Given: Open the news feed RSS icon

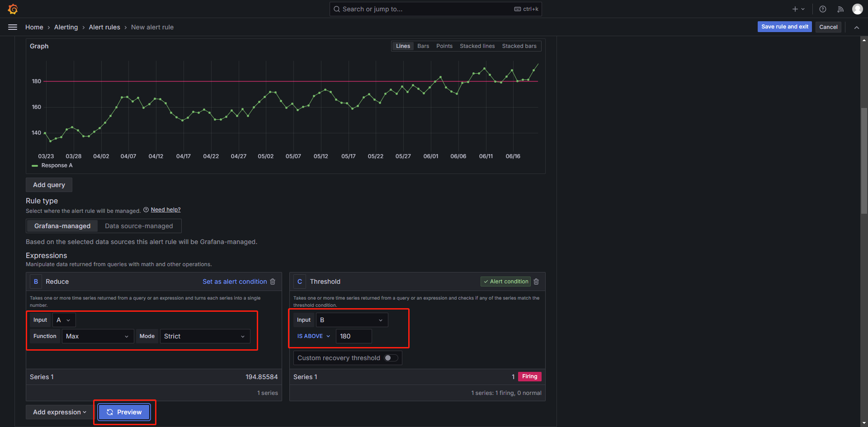Looking at the screenshot, I should point(840,9).
